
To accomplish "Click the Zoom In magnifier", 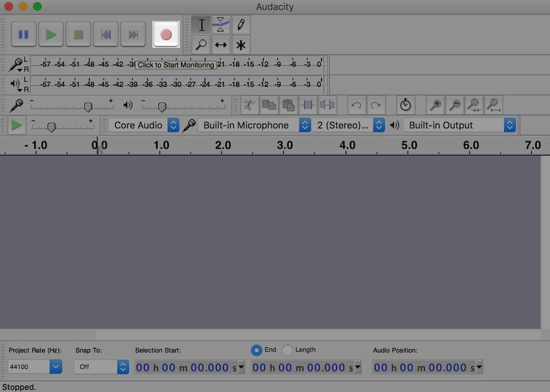I will pos(435,105).
